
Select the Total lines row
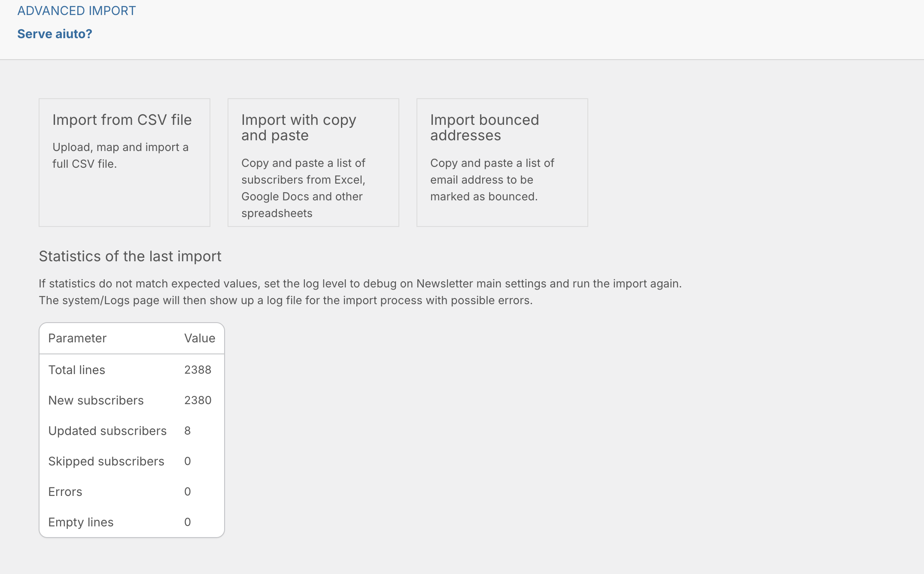coord(132,370)
